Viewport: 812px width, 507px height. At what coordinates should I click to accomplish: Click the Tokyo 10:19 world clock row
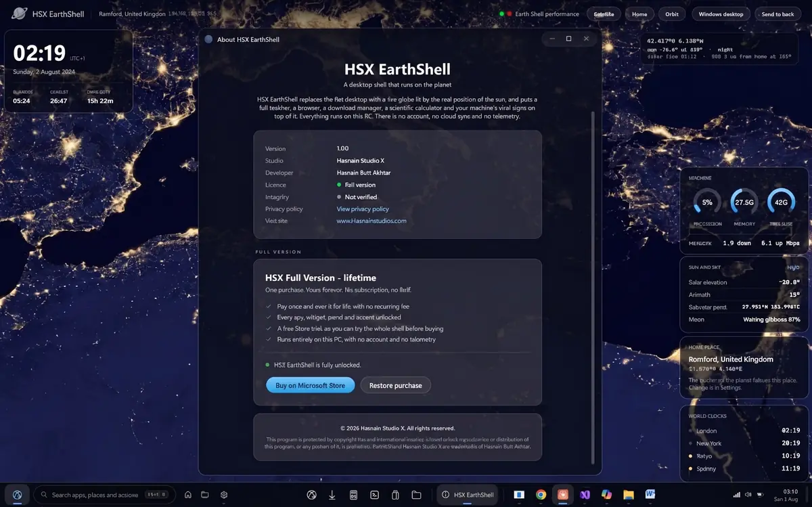tap(744, 456)
